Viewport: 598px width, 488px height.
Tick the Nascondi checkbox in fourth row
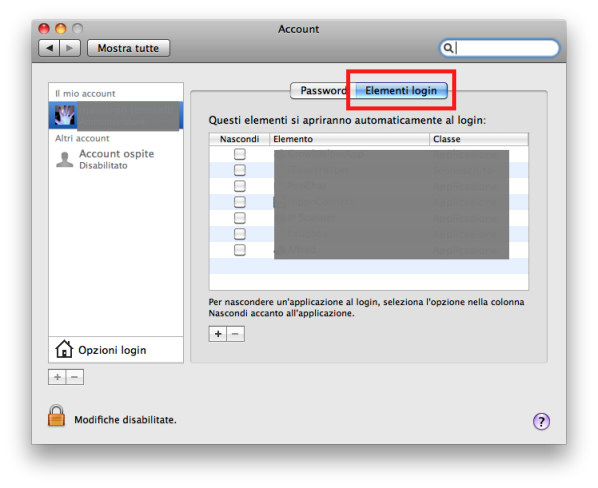tap(240, 202)
